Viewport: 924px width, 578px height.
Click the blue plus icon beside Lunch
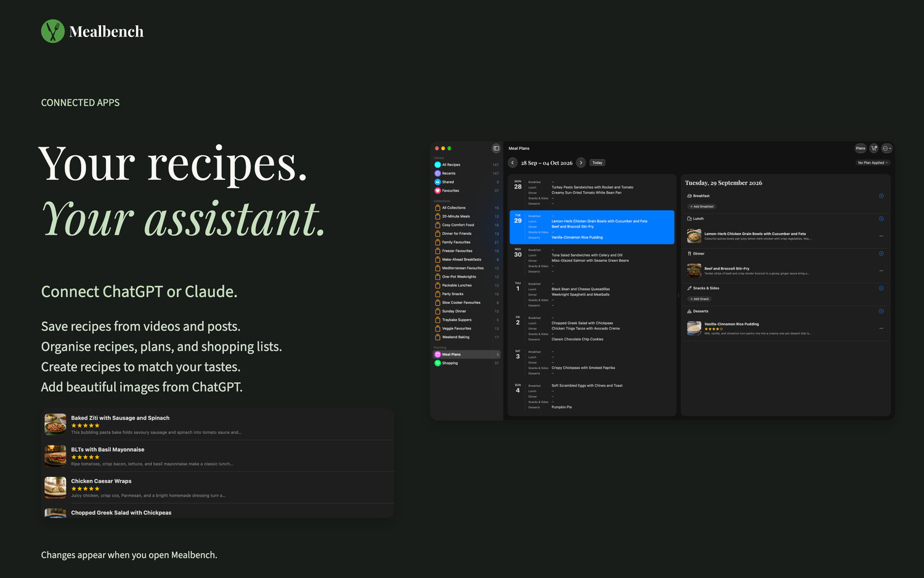coord(881,219)
